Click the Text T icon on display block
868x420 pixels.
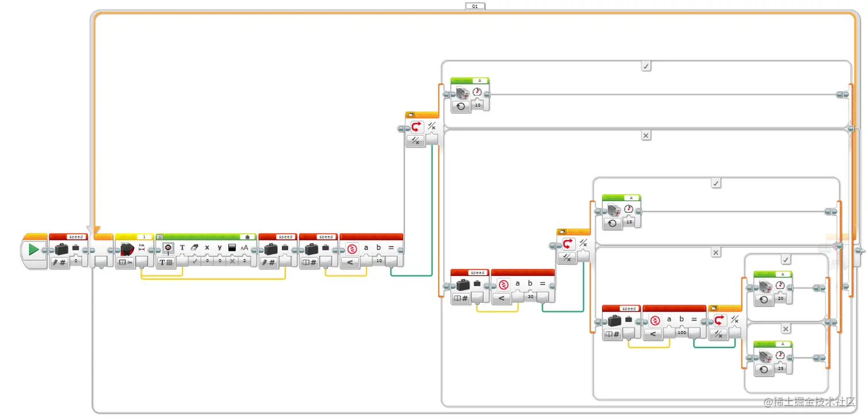(183, 248)
